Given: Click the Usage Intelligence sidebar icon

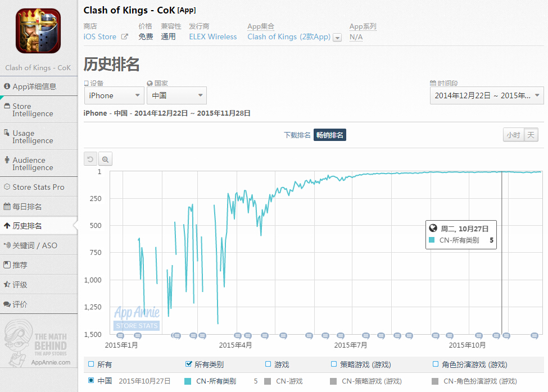Looking at the screenshot, I should (7, 133).
